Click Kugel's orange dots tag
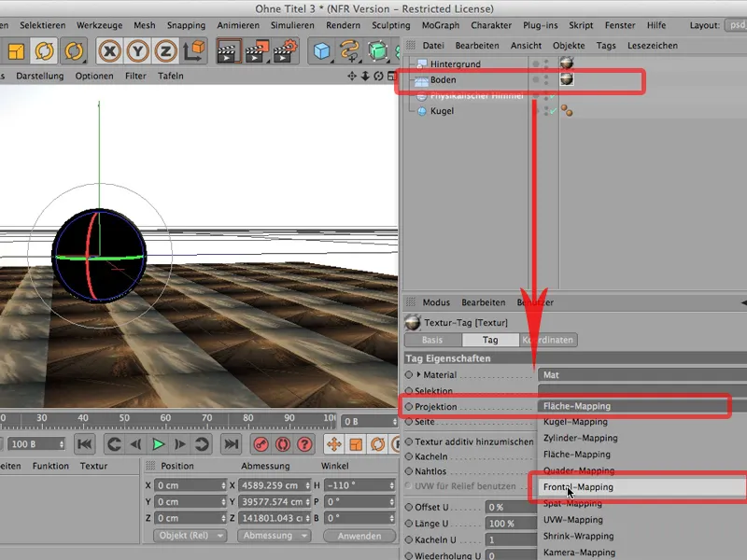The image size is (747, 560). coord(567,111)
